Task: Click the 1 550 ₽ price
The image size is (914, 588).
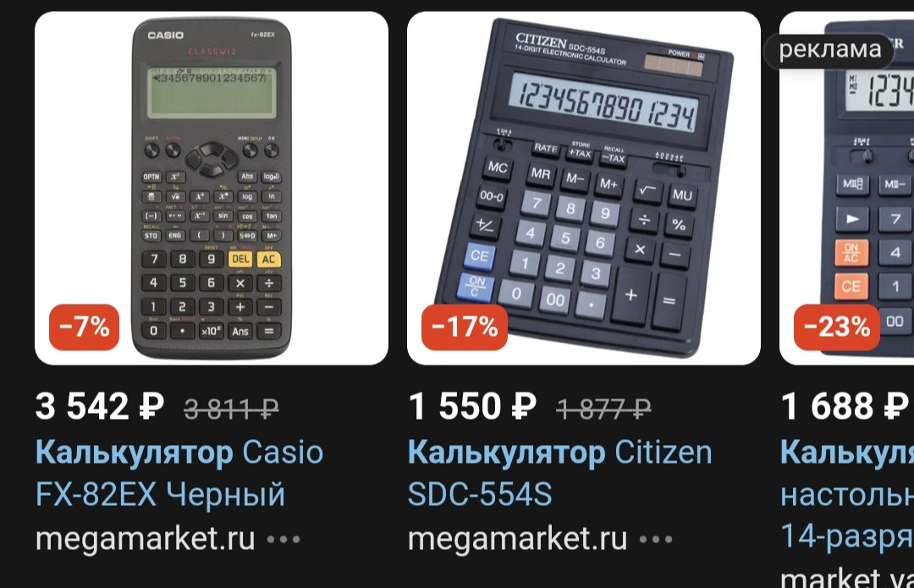Action: click(472, 406)
